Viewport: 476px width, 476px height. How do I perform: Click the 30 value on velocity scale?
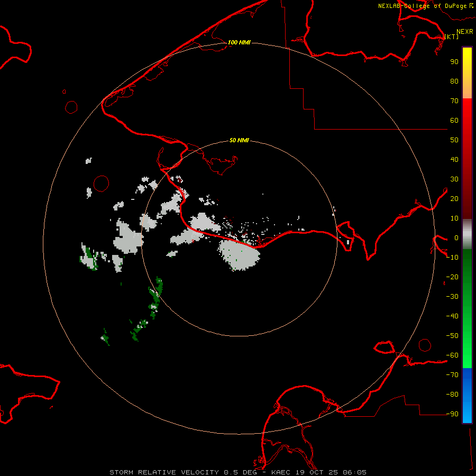(x=454, y=179)
